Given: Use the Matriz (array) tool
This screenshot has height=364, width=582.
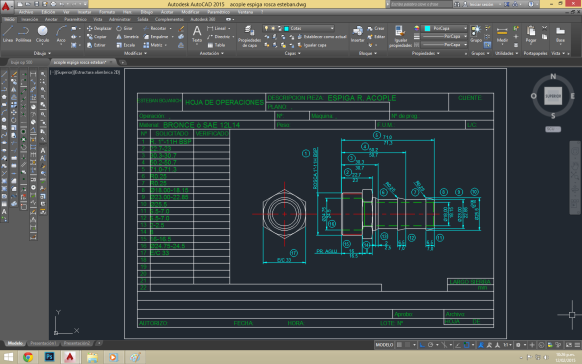Looking at the screenshot, I should tap(153, 45).
